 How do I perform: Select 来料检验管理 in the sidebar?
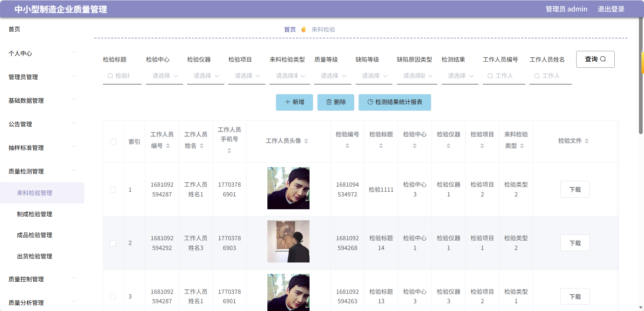point(42,193)
